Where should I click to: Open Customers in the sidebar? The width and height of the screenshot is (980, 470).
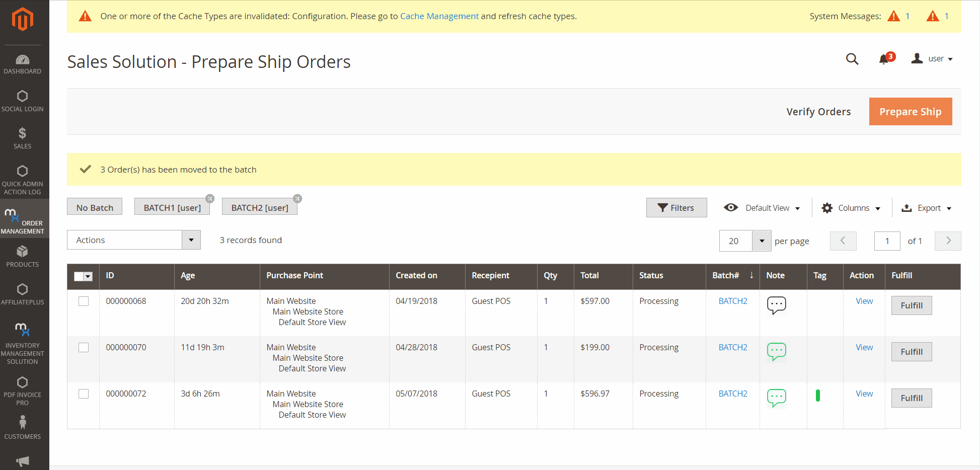(x=23, y=427)
